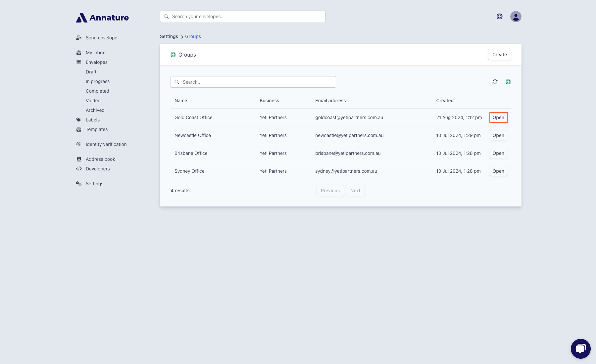The image size is (596, 364).
Task: Click the green help icon beside refresh
Action: (x=508, y=82)
